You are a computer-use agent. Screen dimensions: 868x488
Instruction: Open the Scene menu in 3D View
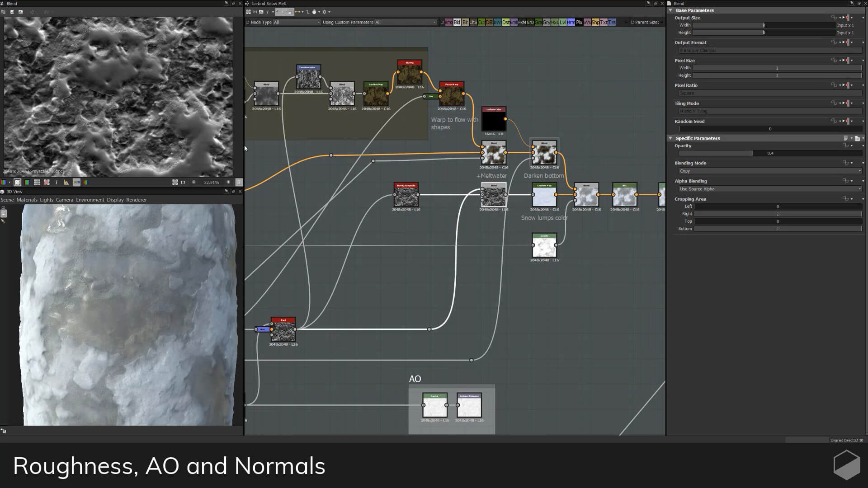[x=7, y=200]
